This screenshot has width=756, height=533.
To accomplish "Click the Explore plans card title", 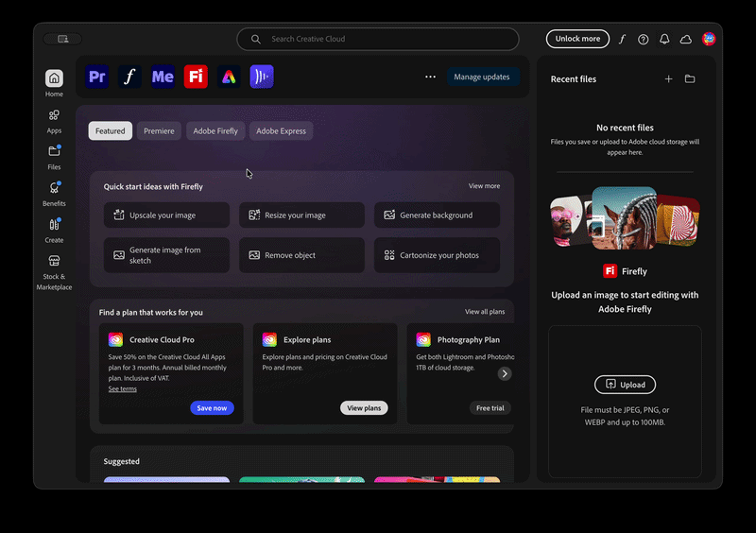I will point(307,339).
